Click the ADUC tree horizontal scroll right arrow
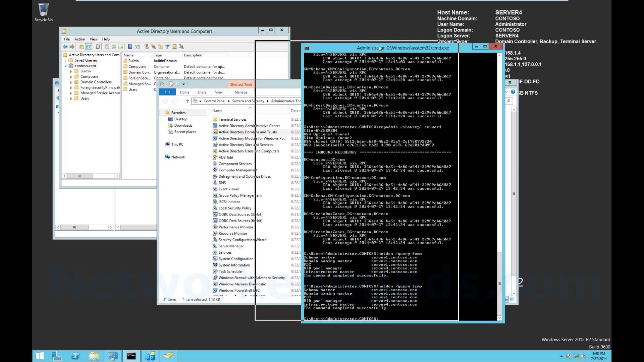 pyautogui.click(x=117, y=176)
